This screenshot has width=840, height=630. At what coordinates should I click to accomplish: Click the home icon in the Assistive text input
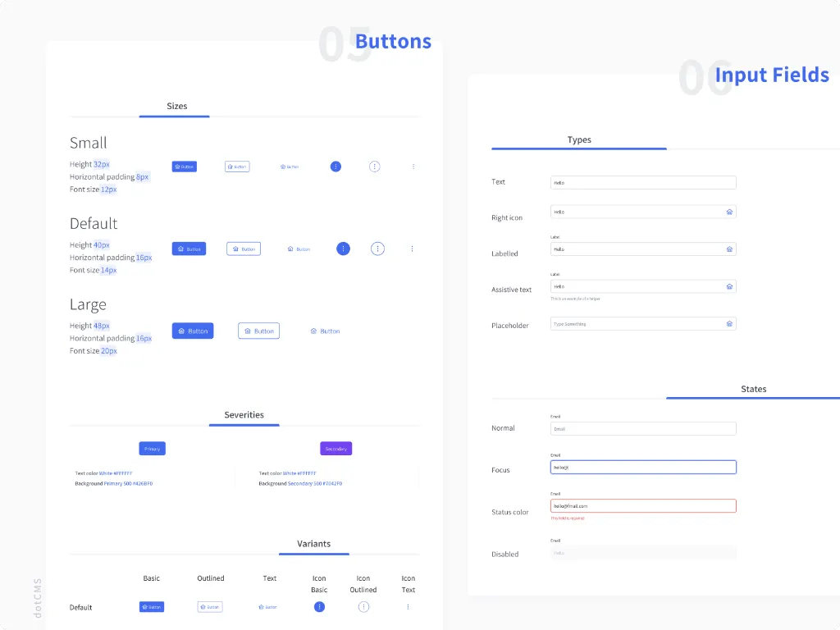tap(729, 287)
